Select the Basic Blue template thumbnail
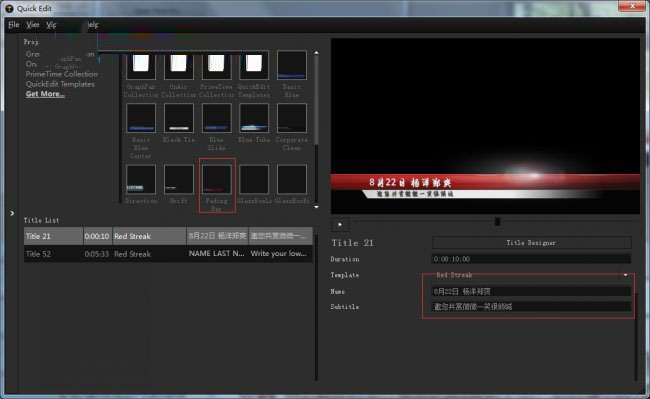This screenshot has width=650, height=399. tap(291, 65)
